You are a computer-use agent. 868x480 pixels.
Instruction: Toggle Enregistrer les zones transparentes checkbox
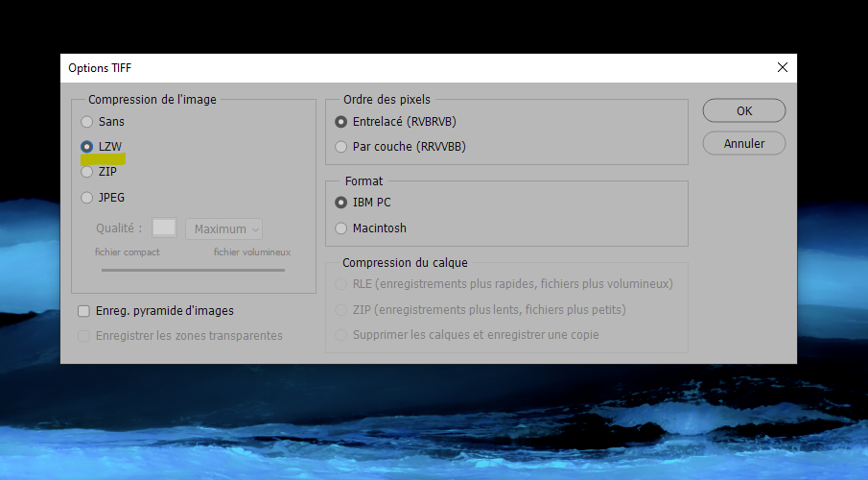(x=84, y=336)
